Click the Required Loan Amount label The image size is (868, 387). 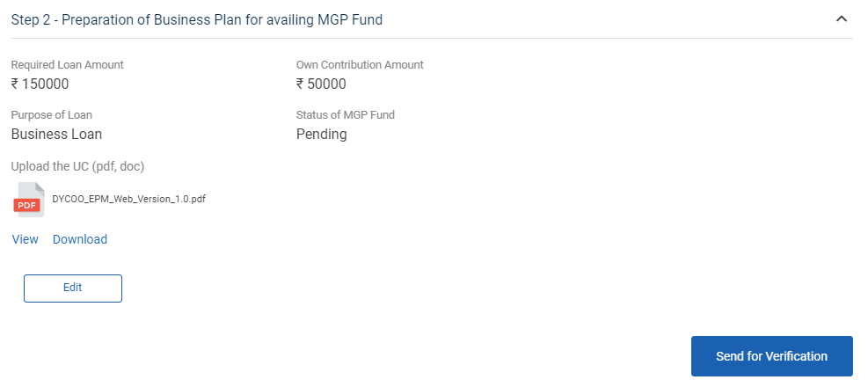(67, 65)
